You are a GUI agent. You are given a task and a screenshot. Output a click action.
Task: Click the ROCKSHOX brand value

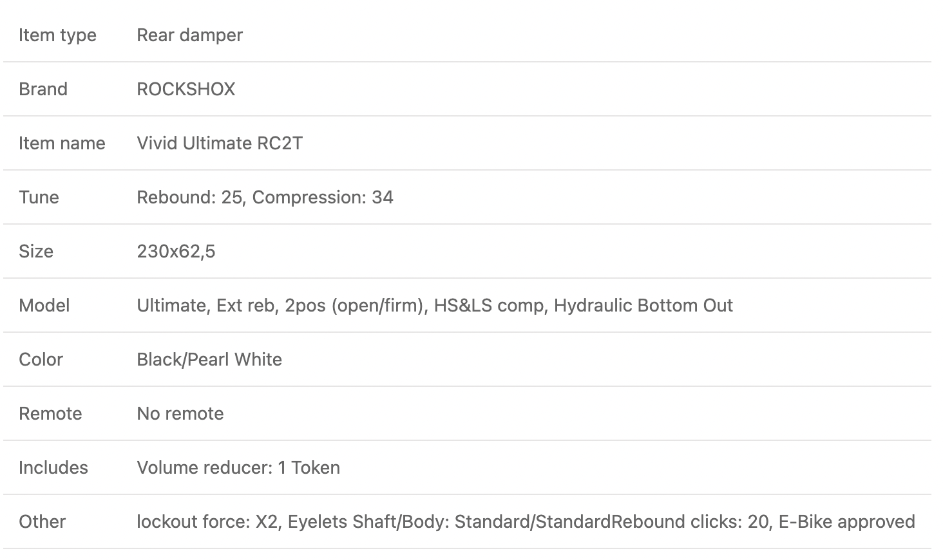coord(186,89)
